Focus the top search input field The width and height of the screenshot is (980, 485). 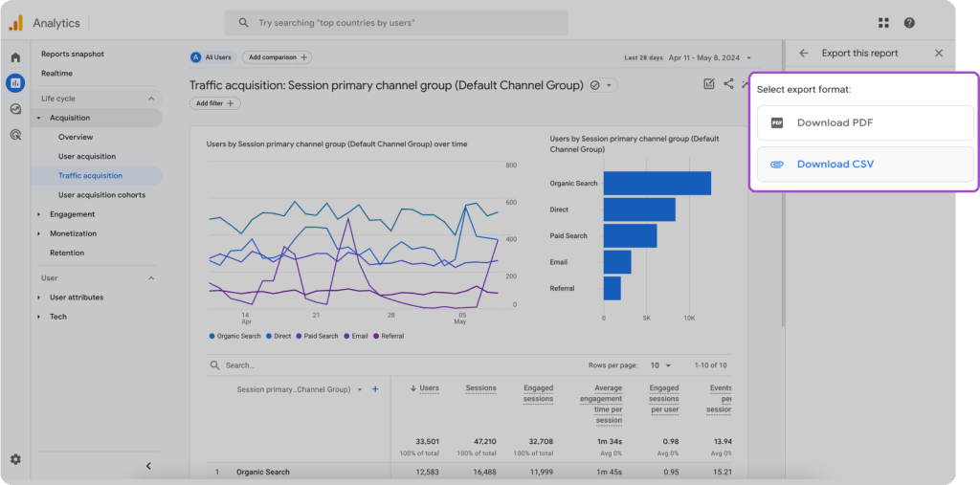396,23
